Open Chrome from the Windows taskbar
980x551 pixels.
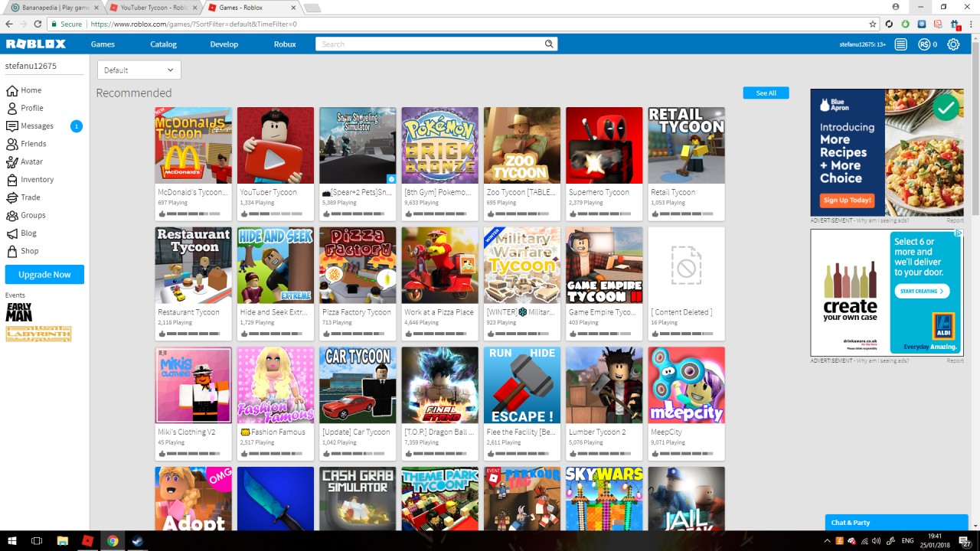click(113, 541)
